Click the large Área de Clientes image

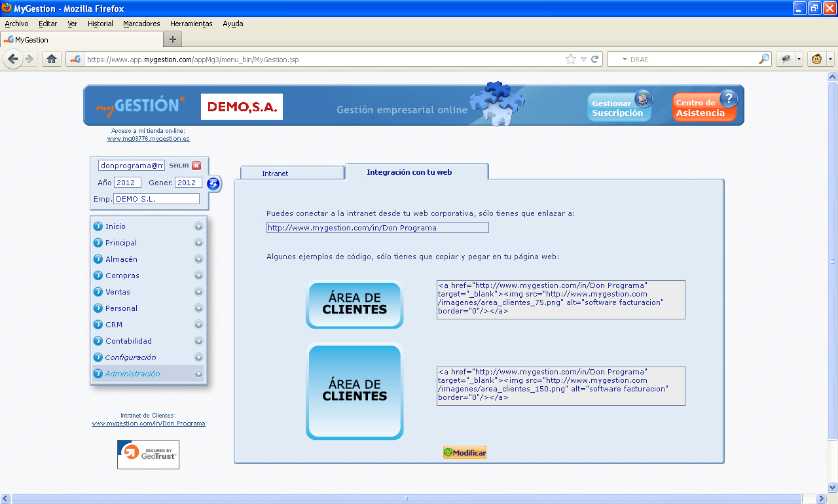point(355,391)
